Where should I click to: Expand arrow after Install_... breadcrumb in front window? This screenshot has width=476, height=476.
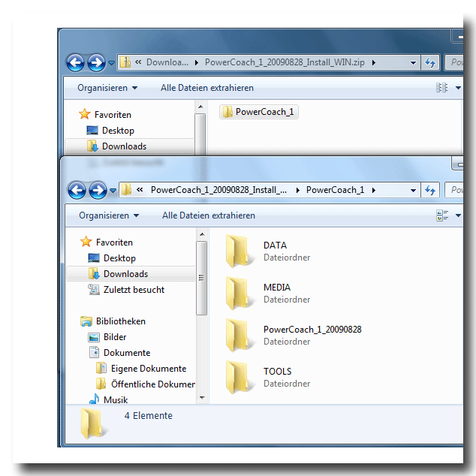pyautogui.click(x=298, y=191)
